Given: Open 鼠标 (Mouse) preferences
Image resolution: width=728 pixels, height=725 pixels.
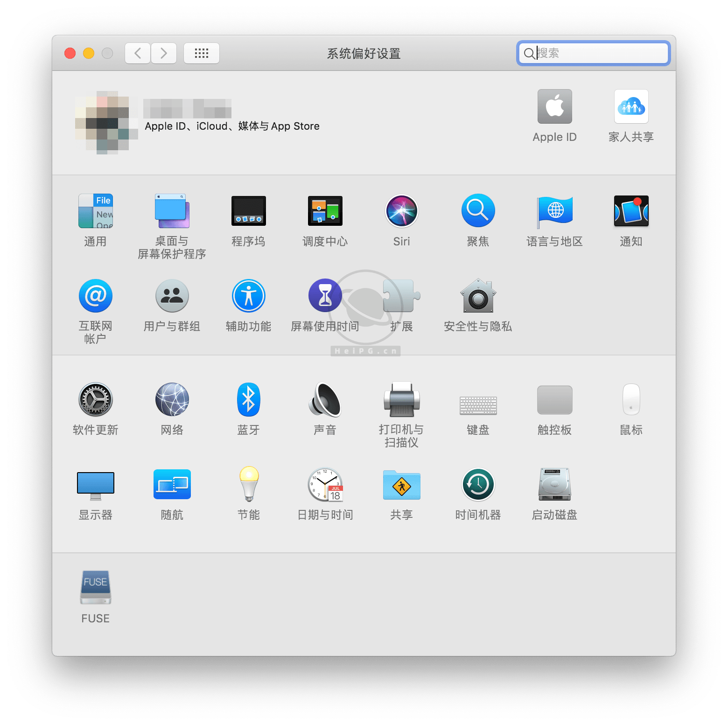Looking at the screenshot, I should (631, 399).
